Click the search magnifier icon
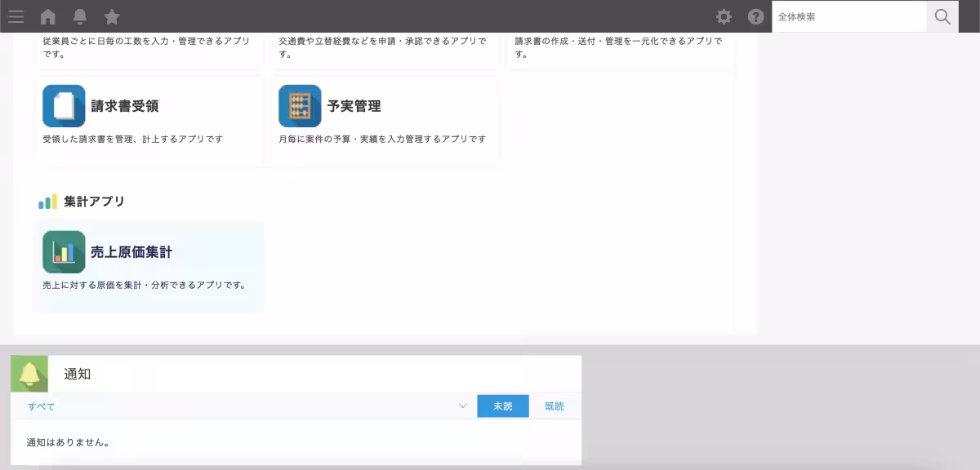This screenshot has height=470, width=980. [x=942, y=16]
